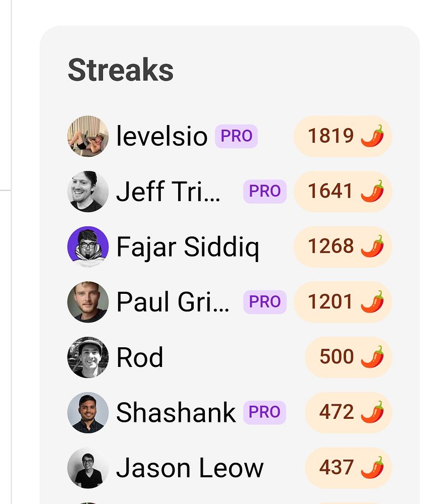Click the PRO badge beside Shashank
Screen dimensions: 445x504
tap(264, 413)
